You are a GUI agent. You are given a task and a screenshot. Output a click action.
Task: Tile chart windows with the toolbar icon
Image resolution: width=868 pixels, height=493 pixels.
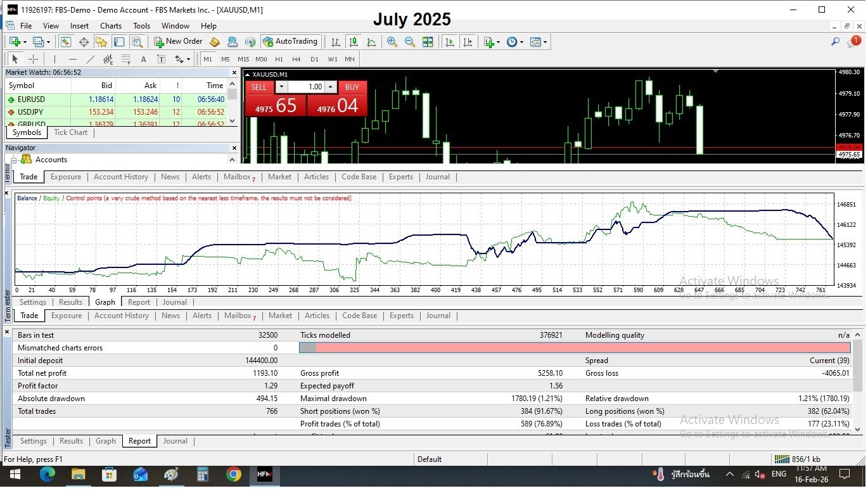[428, 42]
